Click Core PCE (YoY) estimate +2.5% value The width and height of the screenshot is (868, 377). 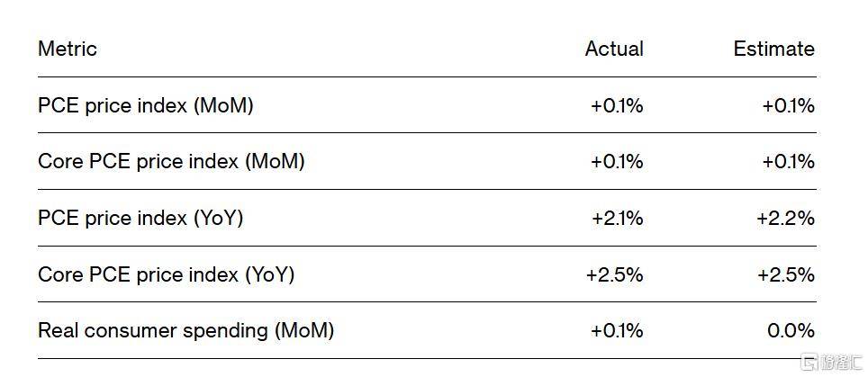click(785, 274)
